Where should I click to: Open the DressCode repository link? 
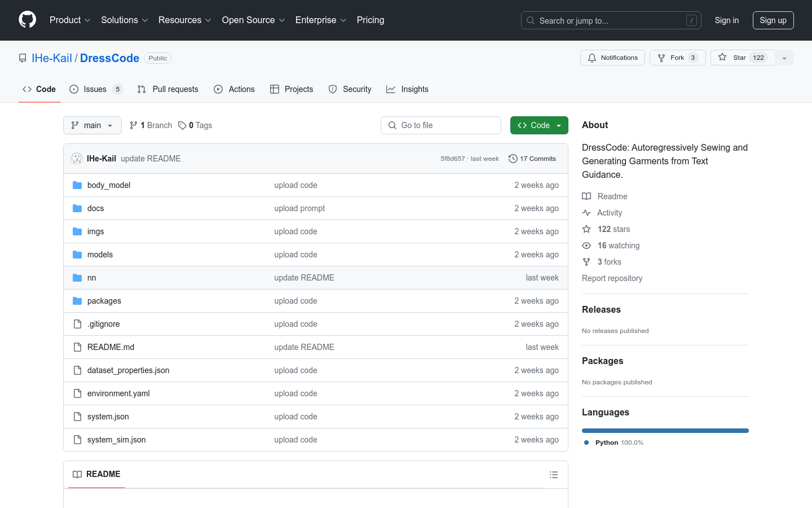[109, 58]
